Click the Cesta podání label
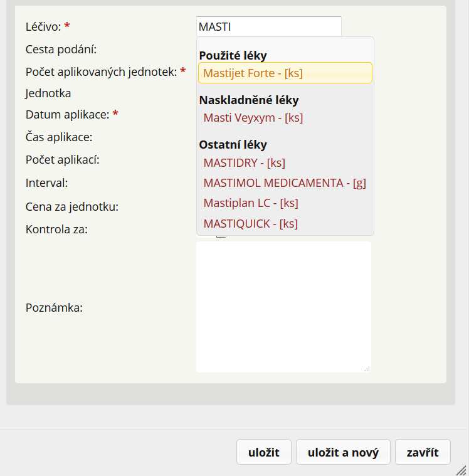 (61, 49)
